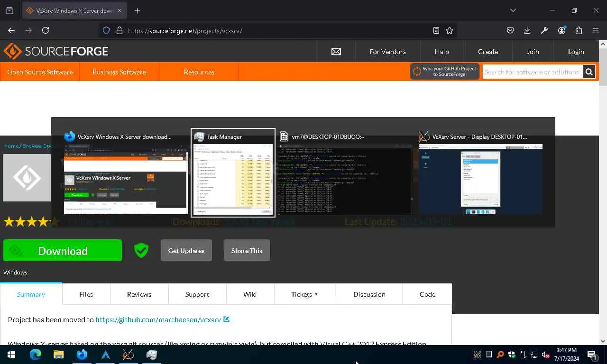
Task: Open Business Software menu
Action: [x=119, y=72]
